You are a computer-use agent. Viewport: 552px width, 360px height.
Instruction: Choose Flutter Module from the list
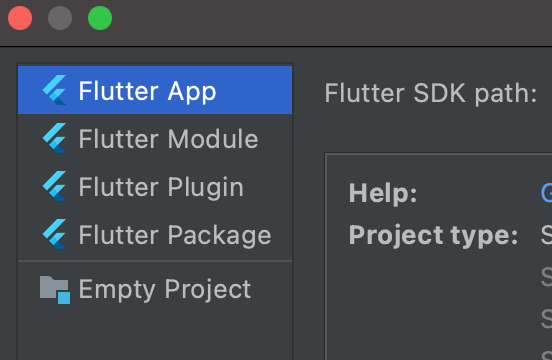click(x=155, y=138)
